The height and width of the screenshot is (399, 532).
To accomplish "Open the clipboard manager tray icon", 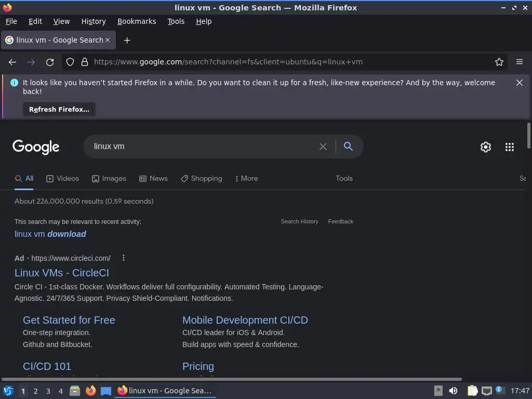I will 472,391.
